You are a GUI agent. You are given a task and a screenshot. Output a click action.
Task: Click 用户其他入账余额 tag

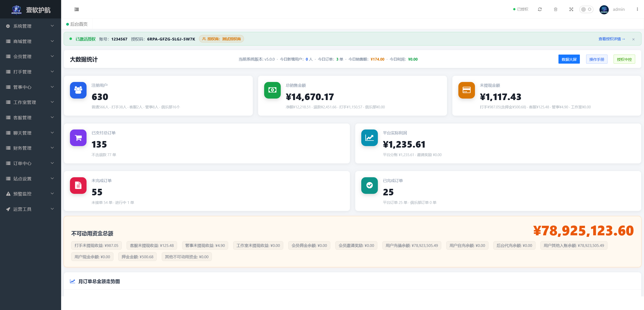[574, 246]
